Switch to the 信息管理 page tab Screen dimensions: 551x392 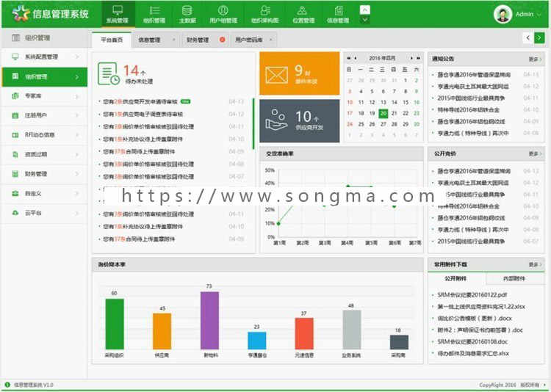click(x=149, y=40)
